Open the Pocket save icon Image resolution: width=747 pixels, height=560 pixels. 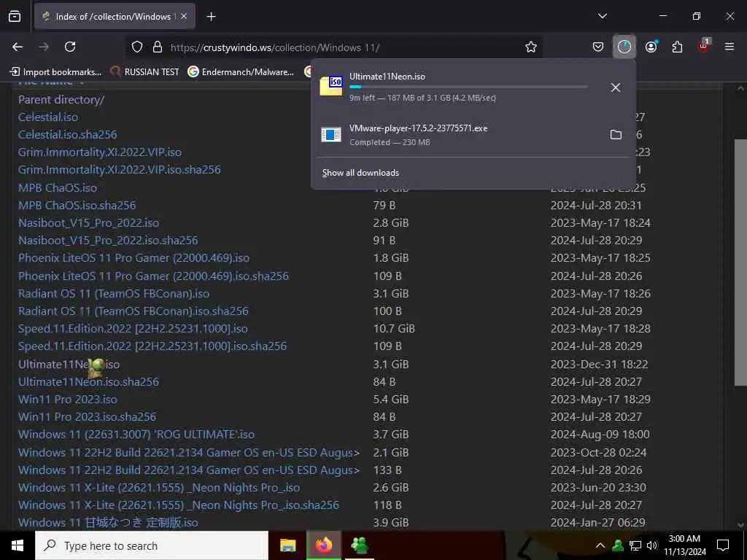tap(598, 47)
